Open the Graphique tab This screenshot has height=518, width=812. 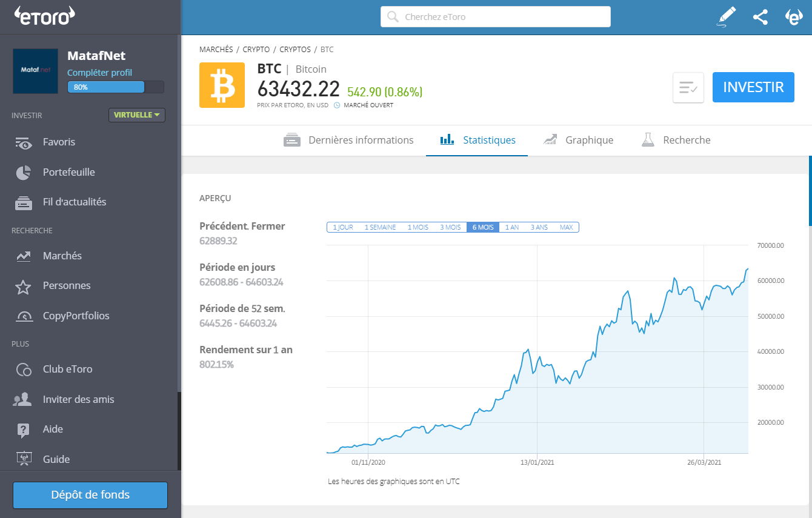pyautogui.click(x=578, y=141)
